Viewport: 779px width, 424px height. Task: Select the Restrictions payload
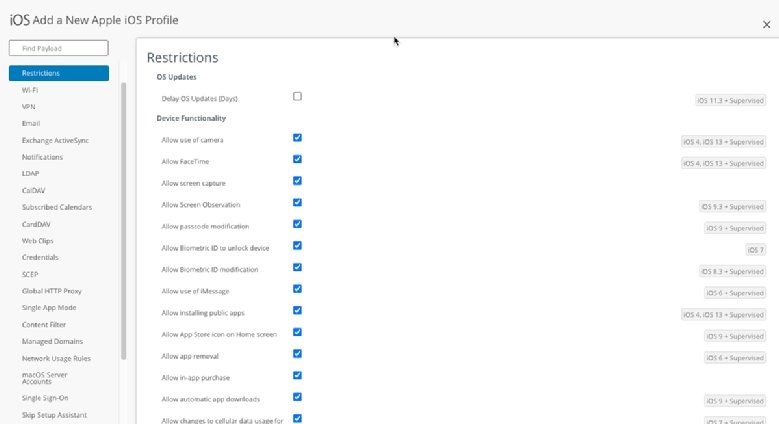coord(58,73)
